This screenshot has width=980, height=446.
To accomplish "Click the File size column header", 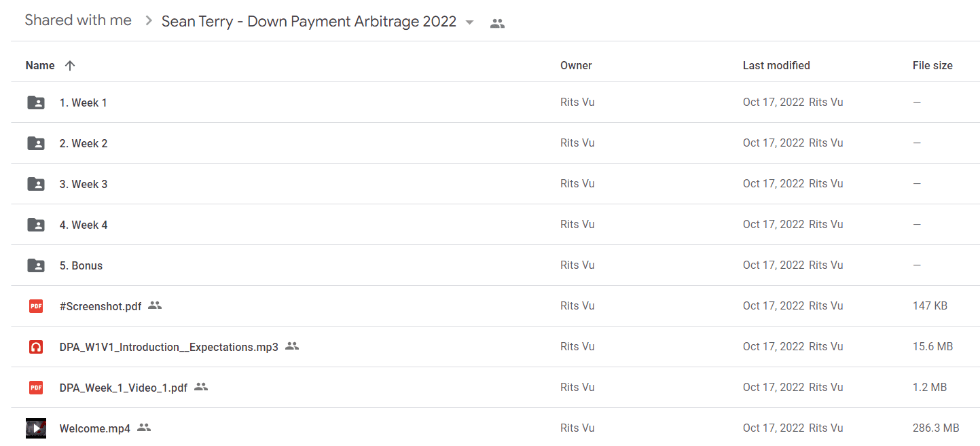I will 932,66.
